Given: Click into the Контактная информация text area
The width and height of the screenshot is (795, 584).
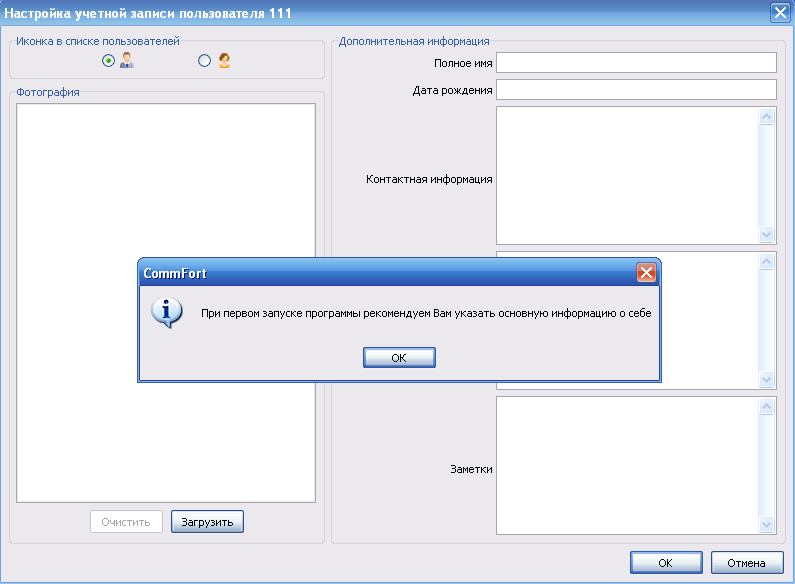Looking at the screenshot, I should pyautogui.click(x=627, y=175).
